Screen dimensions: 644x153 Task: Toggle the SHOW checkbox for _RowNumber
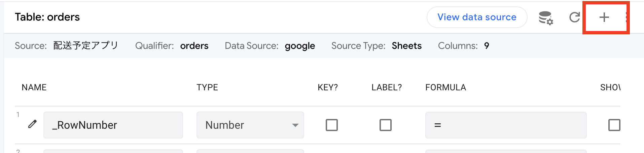(614, 125)
